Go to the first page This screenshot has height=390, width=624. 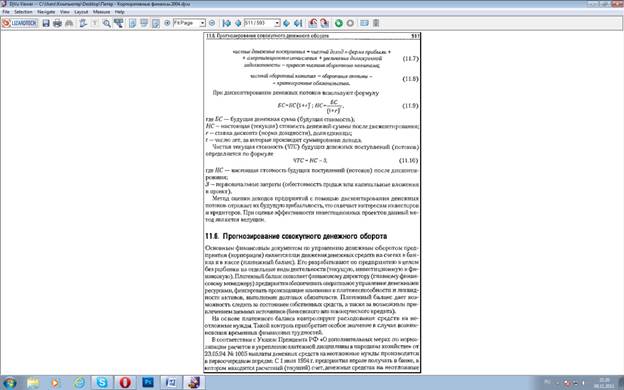(x=226, y=23)
